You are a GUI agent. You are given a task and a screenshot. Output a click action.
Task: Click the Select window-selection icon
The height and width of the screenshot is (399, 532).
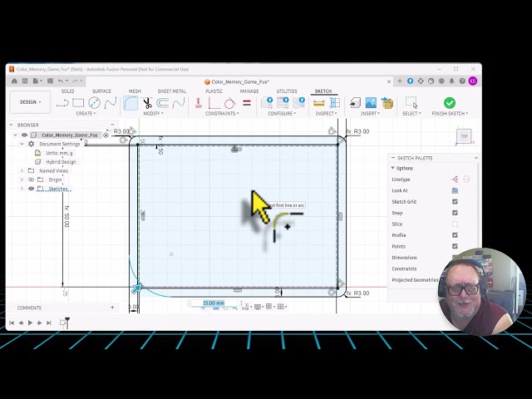click(411, 102)
